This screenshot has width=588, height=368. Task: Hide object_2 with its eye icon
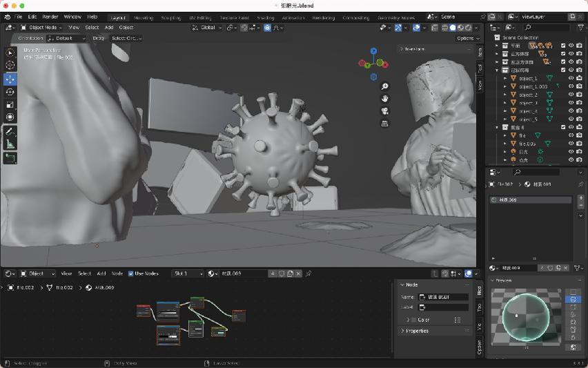571,95
